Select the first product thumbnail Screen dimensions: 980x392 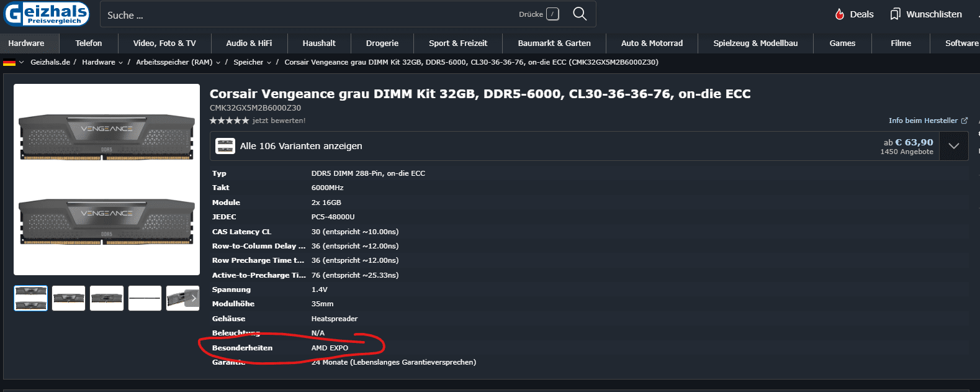coord(30,298)
